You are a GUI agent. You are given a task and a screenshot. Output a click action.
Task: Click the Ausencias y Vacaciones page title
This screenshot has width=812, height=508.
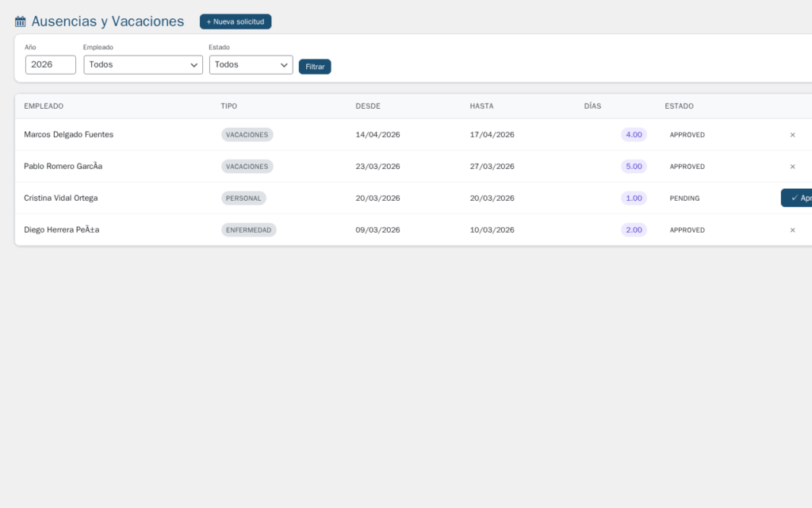(x=108, y=22)
